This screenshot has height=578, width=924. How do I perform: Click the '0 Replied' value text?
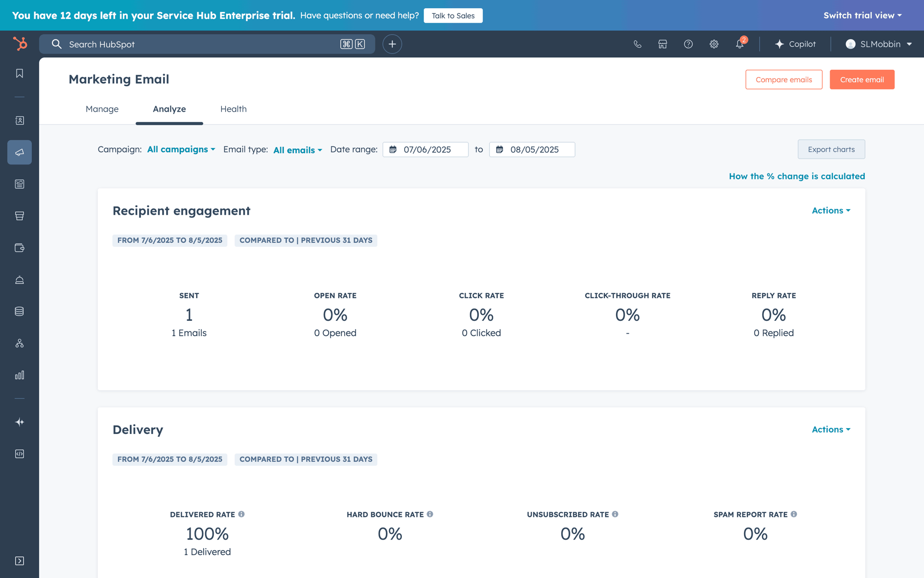[773, 333]
